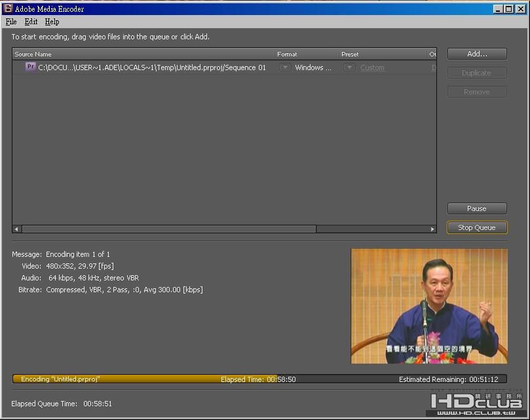Image resolution: width=530 pixels, height=420 pixels.
Task: Click the Premiere Pr icon in queue row
Action: (x=30, y=67)
